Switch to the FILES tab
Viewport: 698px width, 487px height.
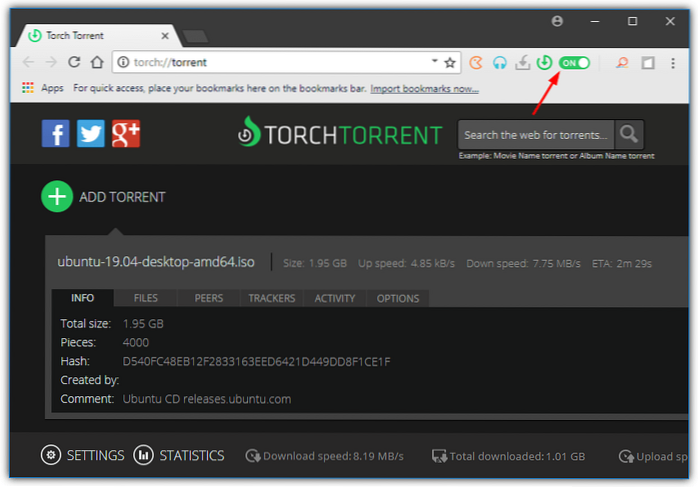pos(145,298)
